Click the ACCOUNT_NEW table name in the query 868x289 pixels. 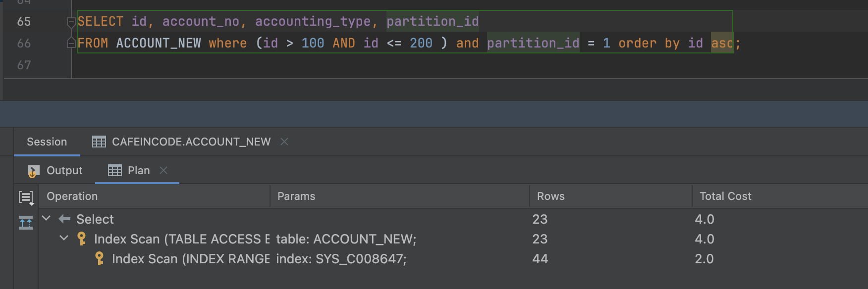pyautogui.click(x=159, y=44)
